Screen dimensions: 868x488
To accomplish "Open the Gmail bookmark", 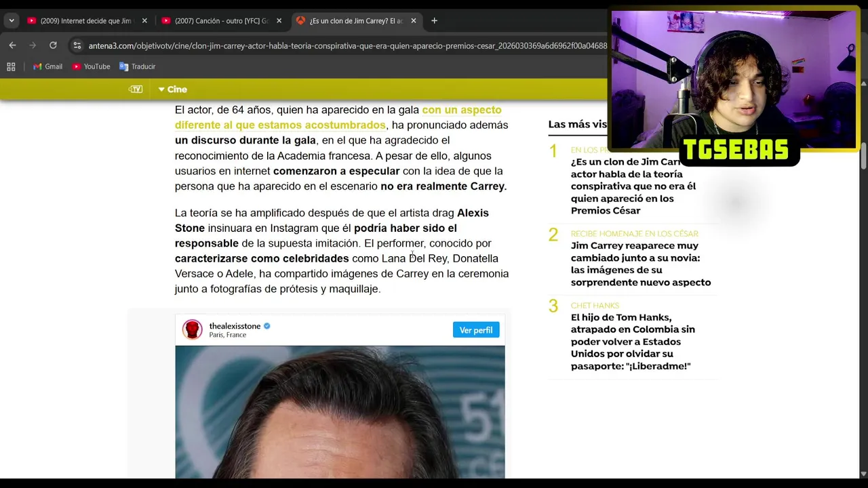I will tap(47, 66).
